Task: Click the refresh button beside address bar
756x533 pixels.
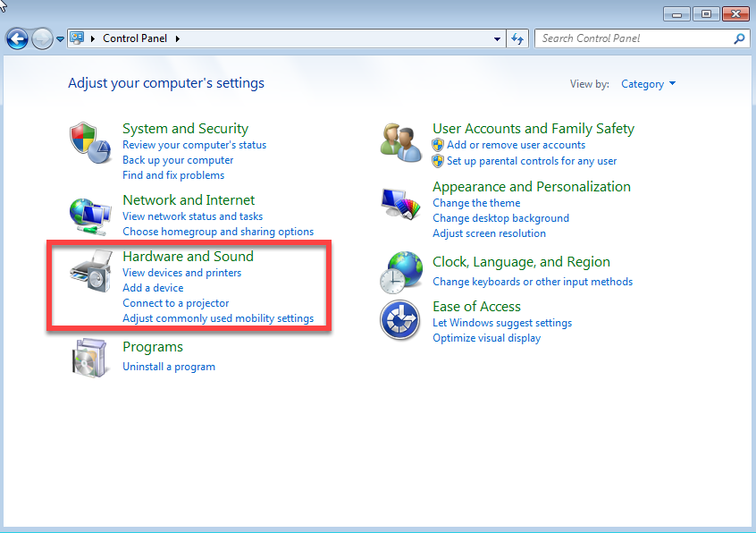Action: [x=517, y=38]
